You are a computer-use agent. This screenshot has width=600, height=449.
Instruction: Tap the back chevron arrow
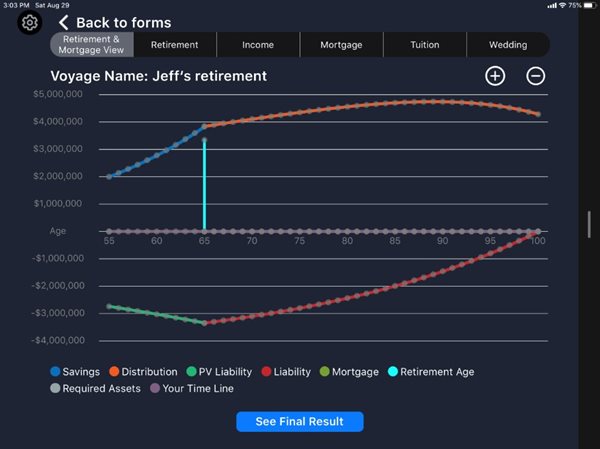(x=64, y=22)
